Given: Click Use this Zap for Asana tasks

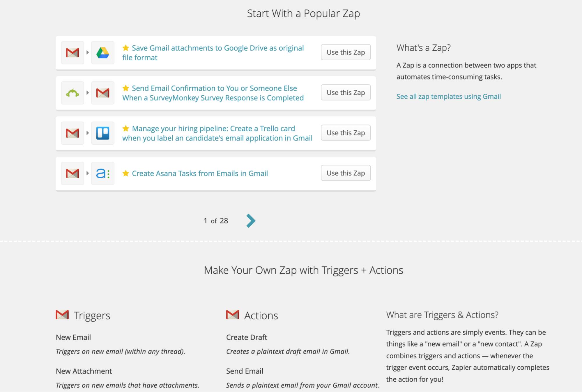Looking at the screenshot, I should [345, 173].
